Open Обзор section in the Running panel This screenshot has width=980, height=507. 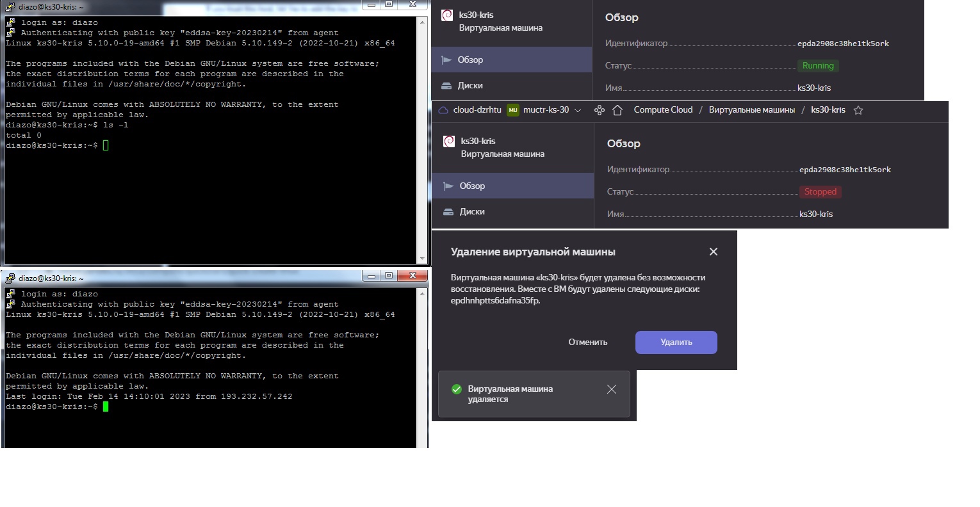point(512,60)
